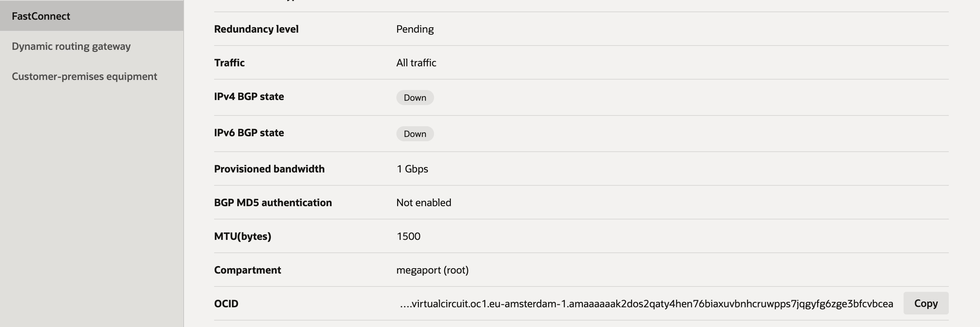Click the 1 Gbps bandwidth value
This screenshot has height=327, width=980.
pos(412,169)
